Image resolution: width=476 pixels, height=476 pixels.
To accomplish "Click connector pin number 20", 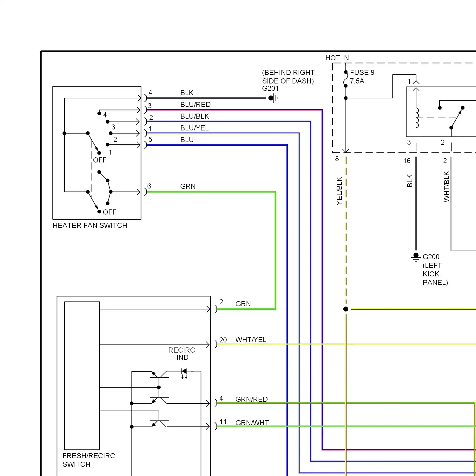I will pyautogui.click(x=223, y=340).
